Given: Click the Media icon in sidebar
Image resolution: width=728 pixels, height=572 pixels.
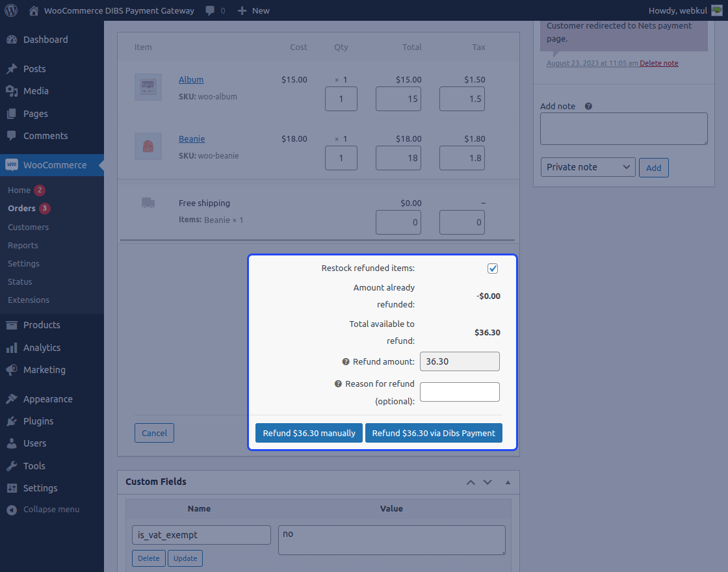Looking at the screenshot, I should tap(12, 91).
